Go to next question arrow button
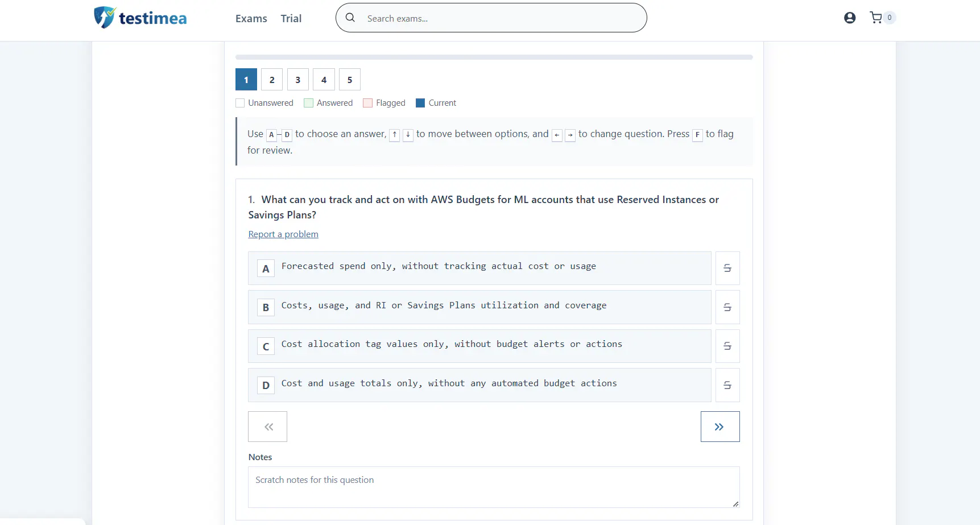The width and height of the screenshot is (980, 525). (x=720, y=427)
